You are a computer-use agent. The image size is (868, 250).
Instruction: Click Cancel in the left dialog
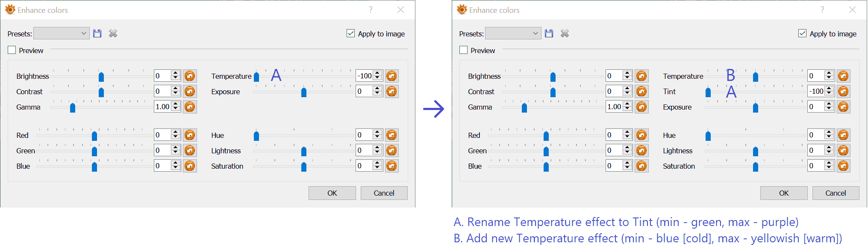pos(384,193)
